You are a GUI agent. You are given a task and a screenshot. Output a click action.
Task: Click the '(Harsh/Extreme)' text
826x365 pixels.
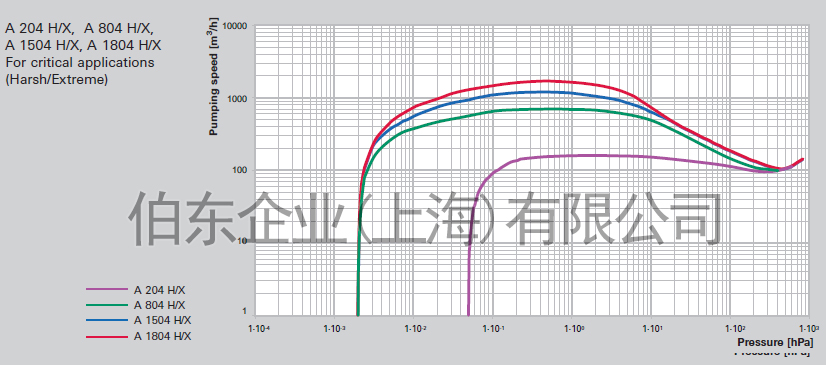(57, 80)
